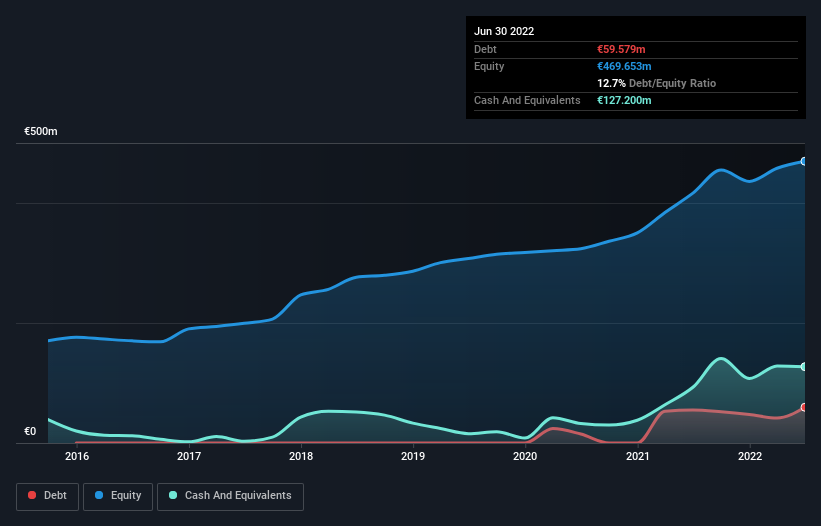Toggle the Equity series legend button

pyautogui.click(x=118, y=496)
